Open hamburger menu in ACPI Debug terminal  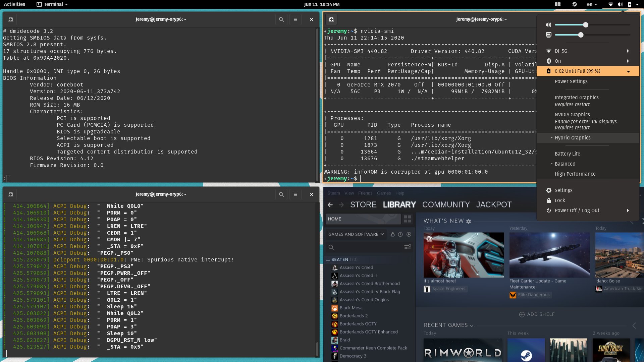pos(296,194)
